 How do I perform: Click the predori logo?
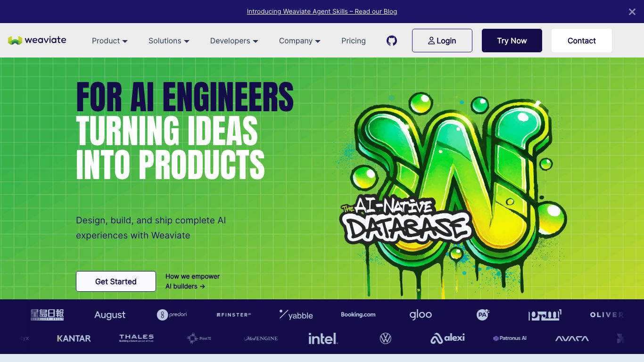[x=172, y=314]
